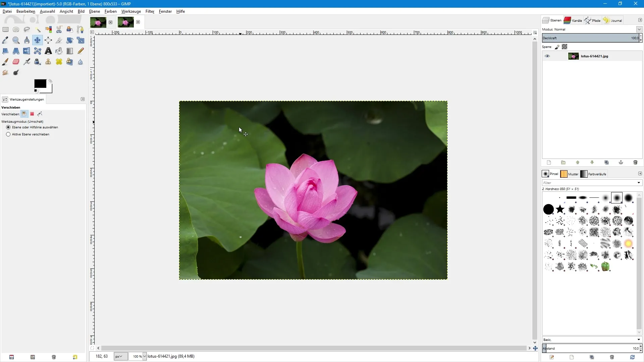Viewport: 644px width, 362px height.
Task: Select the Shear tool
Action: coord(5,51)
